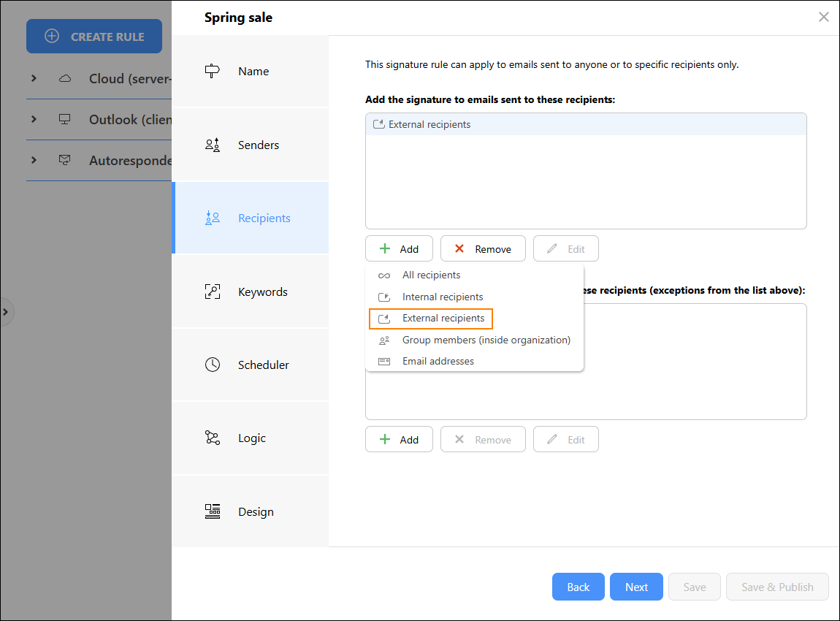This screenshot has width=840, height=621.
Task: Click the Autoresponder envelope icon
Action: coord(65,160)
